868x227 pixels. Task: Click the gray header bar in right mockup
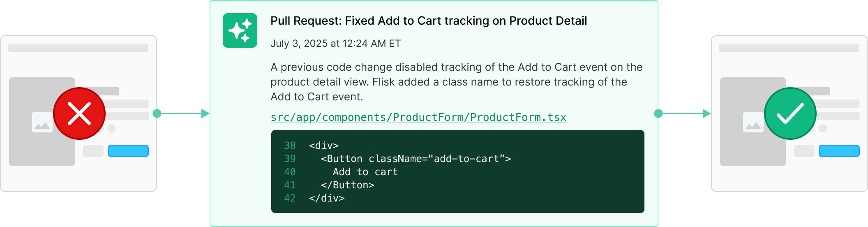(789, 48)
